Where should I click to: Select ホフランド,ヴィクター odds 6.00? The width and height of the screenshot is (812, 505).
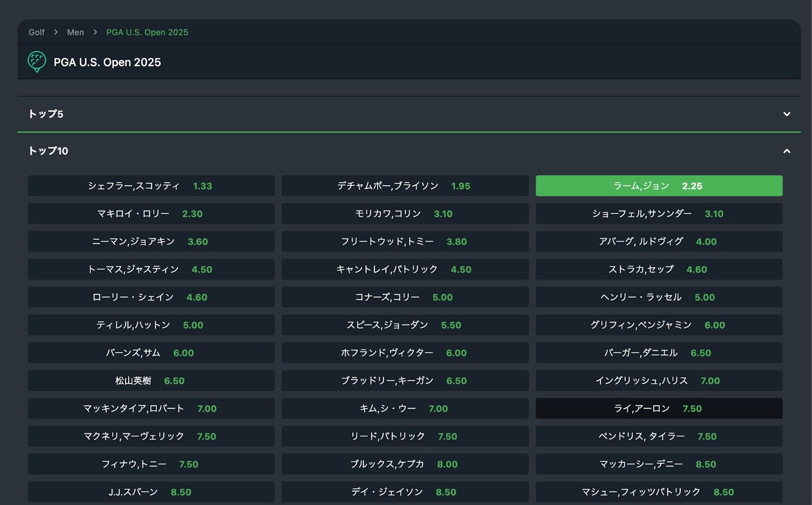click(x=405, y=353)
